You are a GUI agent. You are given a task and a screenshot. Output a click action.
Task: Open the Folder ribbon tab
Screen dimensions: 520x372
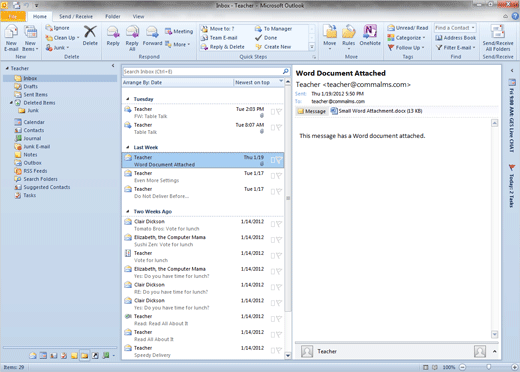[x=113, y=16]
